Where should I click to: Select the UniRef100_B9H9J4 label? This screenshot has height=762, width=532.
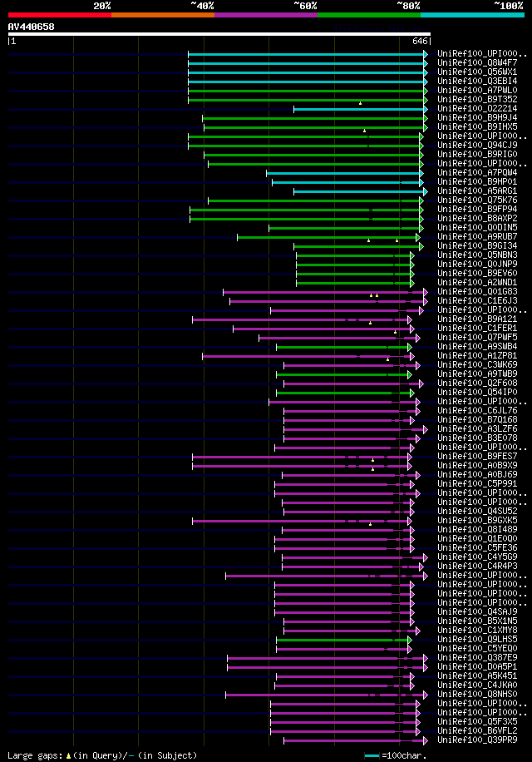coord(477,117)
